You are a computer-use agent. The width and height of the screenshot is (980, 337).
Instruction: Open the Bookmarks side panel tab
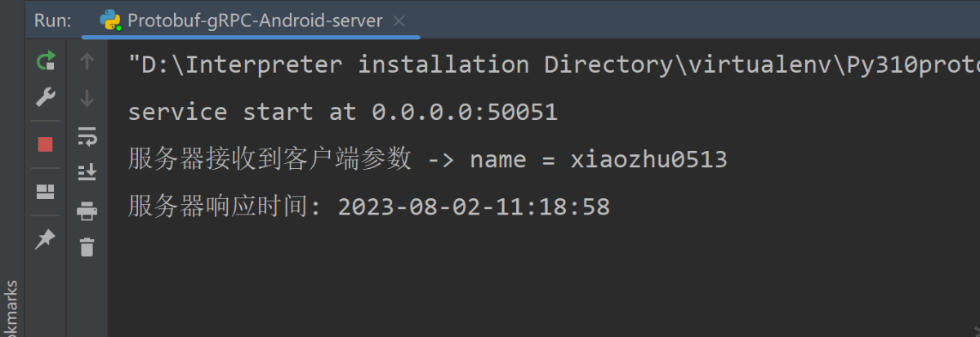click(11, 310)
